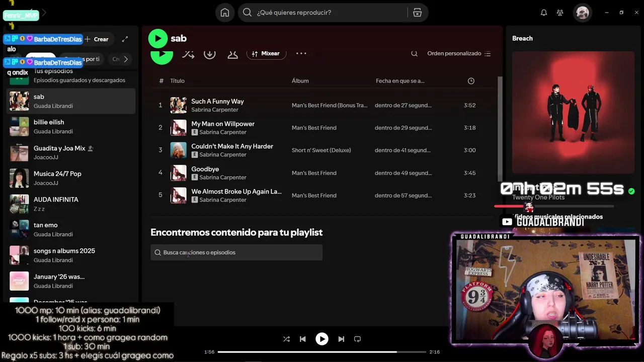Screen dimensions: 644x362
Task: Open the billie eilish playlist
Action: (71, 127)
